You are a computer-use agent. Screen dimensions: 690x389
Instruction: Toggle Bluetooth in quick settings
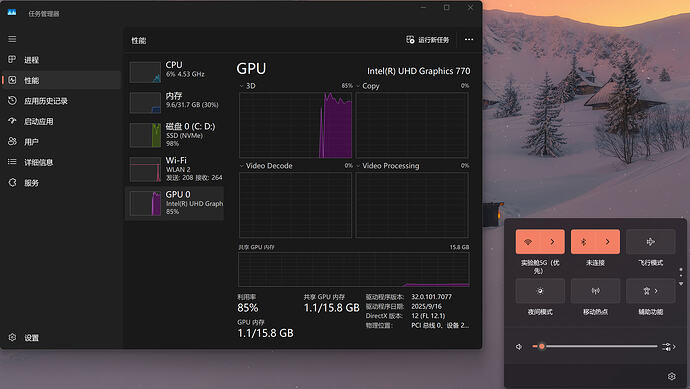tap(583, 242)
